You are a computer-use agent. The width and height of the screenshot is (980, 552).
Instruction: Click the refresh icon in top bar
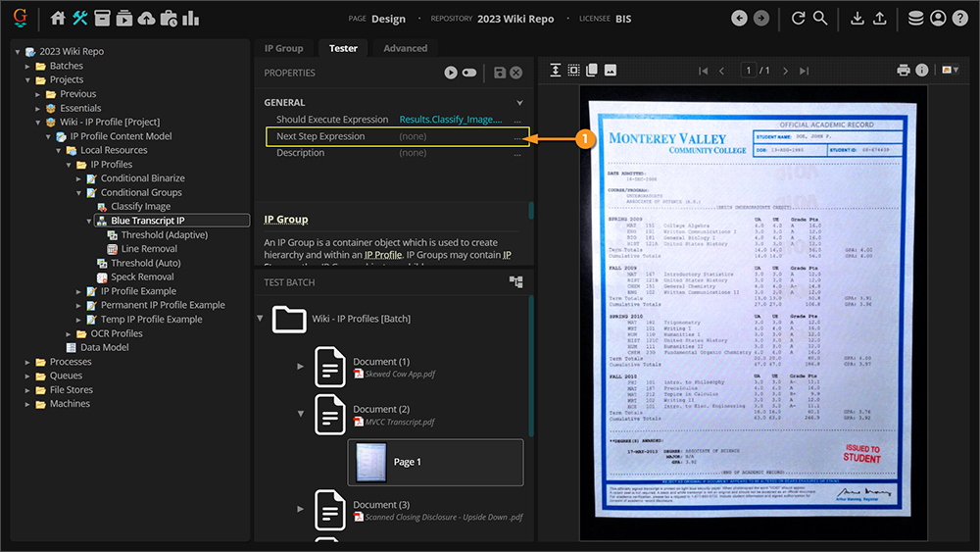[x=798, y=19]
